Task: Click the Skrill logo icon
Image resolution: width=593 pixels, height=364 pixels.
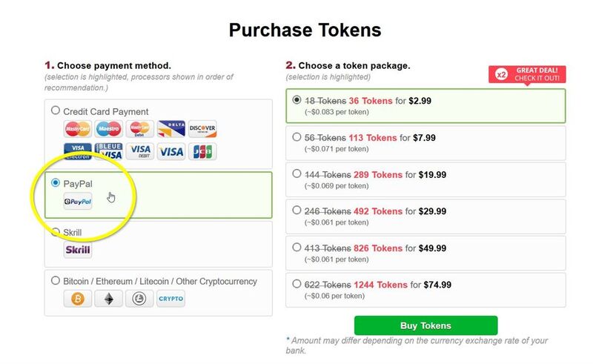Action: 78,250
